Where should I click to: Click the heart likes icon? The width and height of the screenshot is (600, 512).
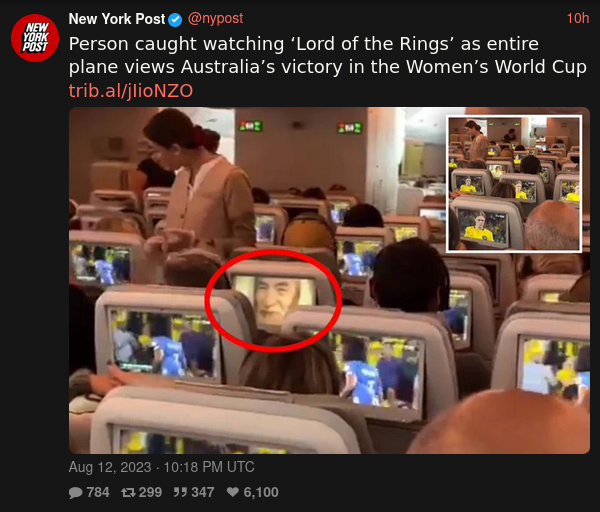coord(233,492)
